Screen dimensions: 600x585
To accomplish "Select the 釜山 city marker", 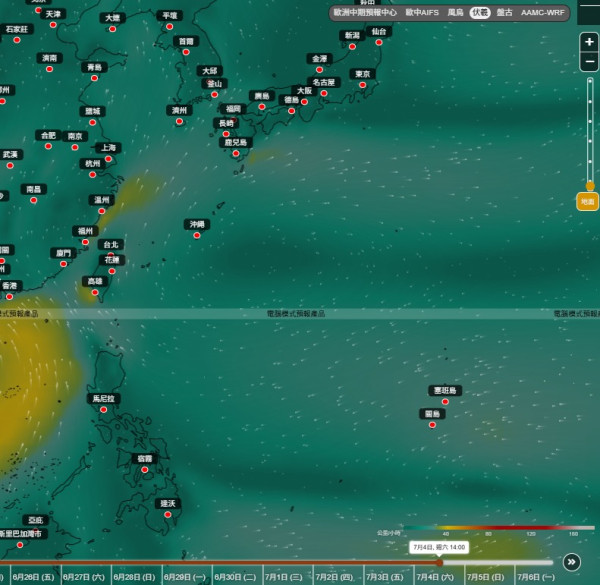I will [214, 95].
